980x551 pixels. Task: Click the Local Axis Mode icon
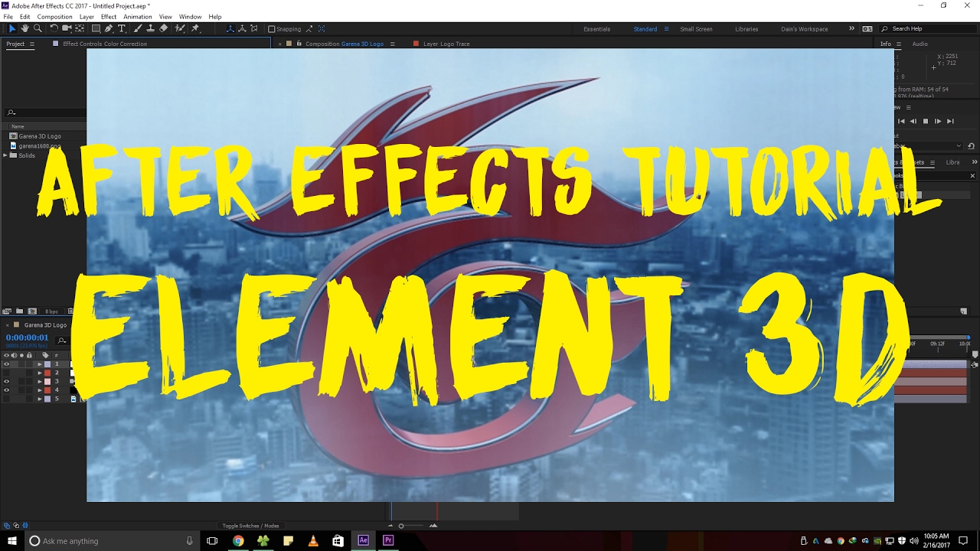click(x=230, y=28)
